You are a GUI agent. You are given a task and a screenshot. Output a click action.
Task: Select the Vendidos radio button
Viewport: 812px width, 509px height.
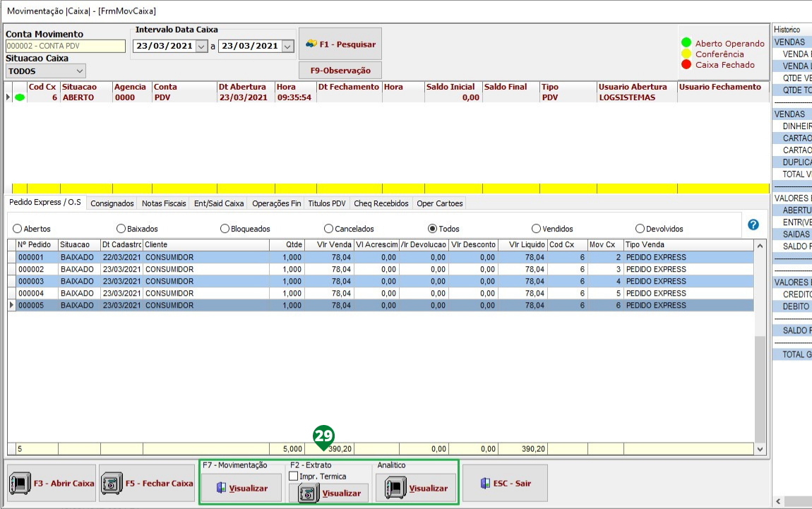(x=537, y=228)
